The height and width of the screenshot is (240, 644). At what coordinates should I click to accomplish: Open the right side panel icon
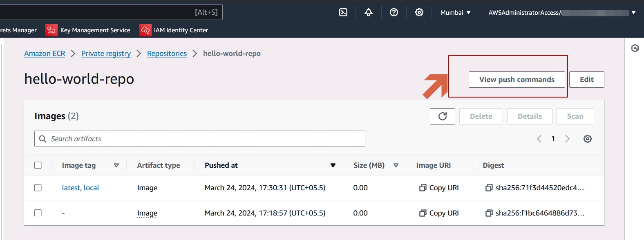point(635,48)
